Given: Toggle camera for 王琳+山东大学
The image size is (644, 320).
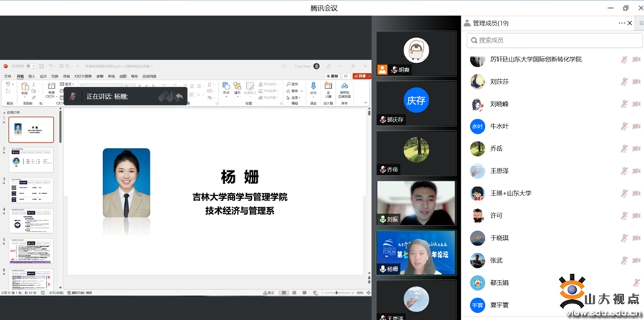Looking at the screenshot, I should click(x=635, y=193).
